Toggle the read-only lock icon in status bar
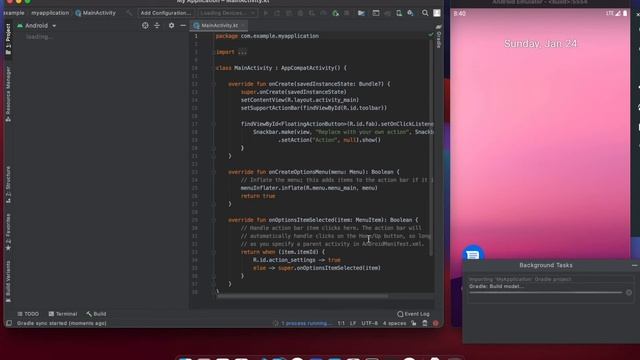The image size is (640, 360). click(x=414, y=323)
